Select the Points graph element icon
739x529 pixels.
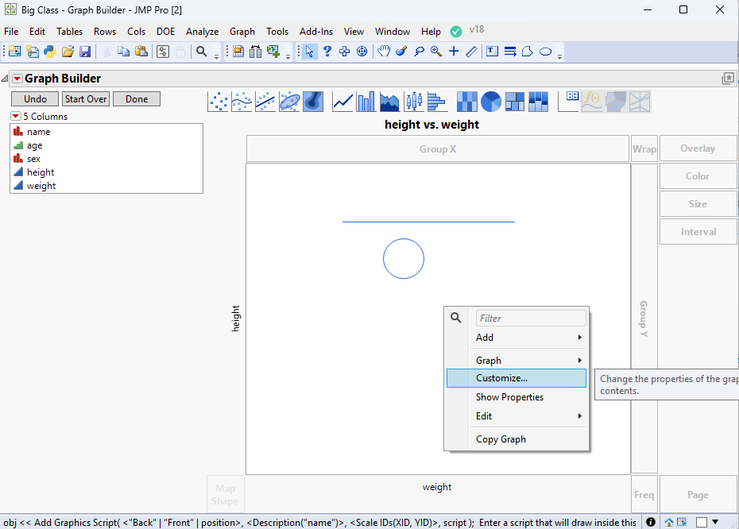pos(218,102)
